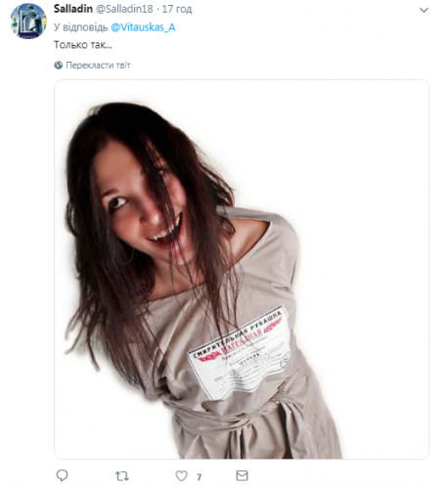This screenshot has height=489, width=448.
Task: Reply to the tweet using the speech bubble icon
Action: point(62,475)
